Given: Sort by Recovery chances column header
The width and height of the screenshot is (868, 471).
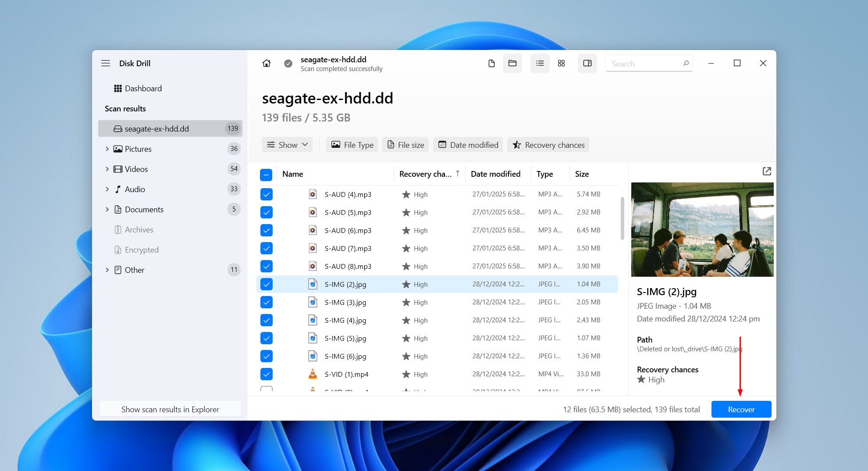Looking at the screenshot, I should pyautogui.click(x=429, y=174).
